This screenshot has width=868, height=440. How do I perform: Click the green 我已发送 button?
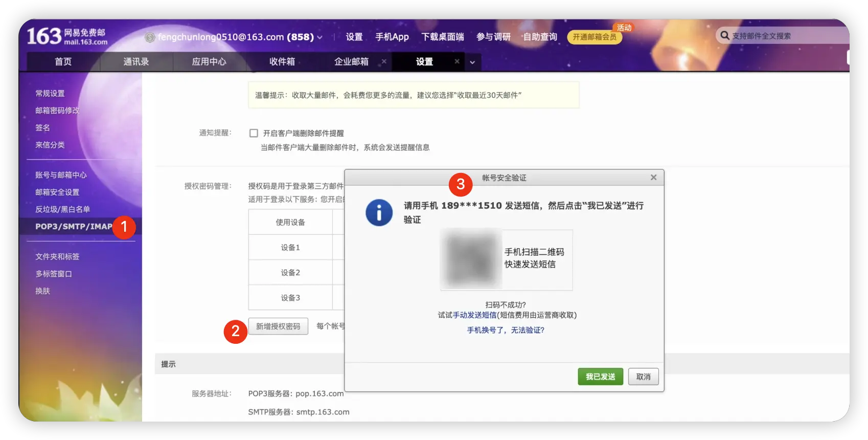601,377
